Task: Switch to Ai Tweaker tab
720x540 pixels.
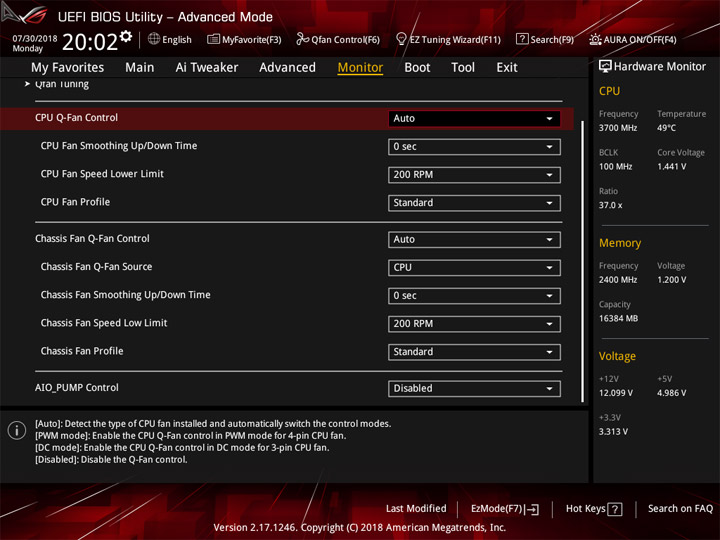Action: [x=207, y=68]
